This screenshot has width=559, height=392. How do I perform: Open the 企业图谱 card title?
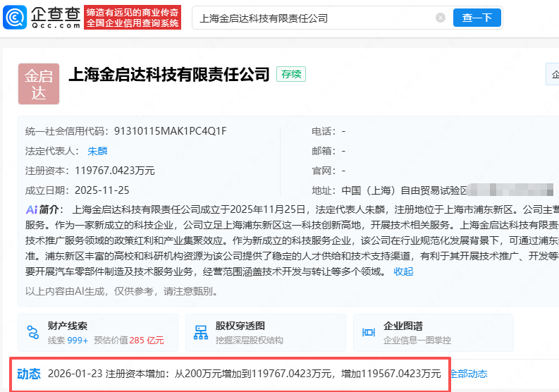(403, 326)
